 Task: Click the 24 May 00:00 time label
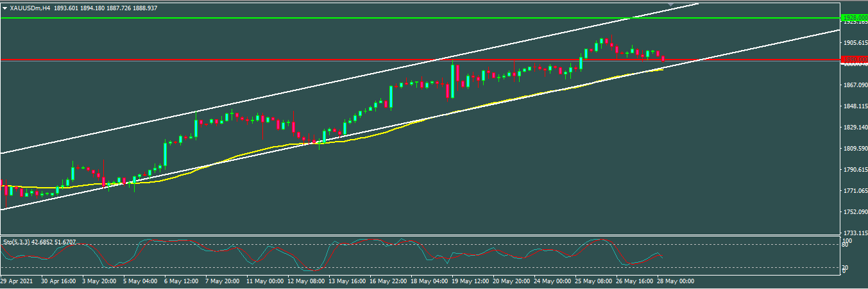(x=552, y=281)
